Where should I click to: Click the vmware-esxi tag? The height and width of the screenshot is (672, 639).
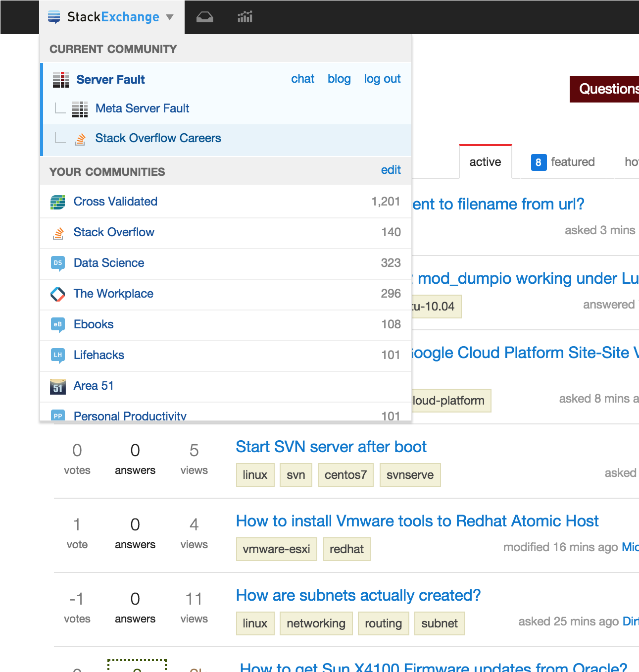[x=276, y=549]
